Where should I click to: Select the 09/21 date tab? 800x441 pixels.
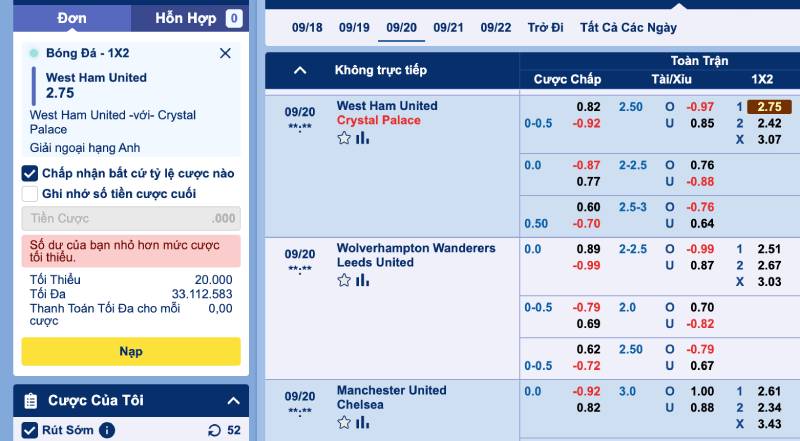[448, 28]
